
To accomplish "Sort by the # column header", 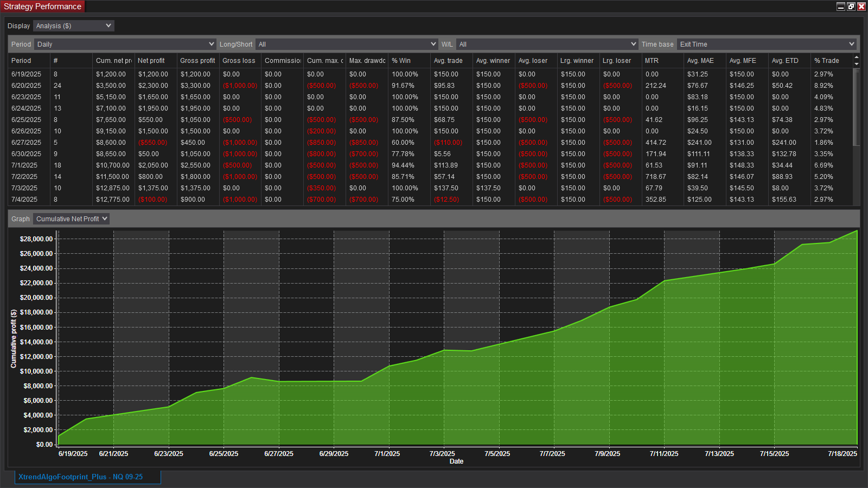I will point(71,60).
